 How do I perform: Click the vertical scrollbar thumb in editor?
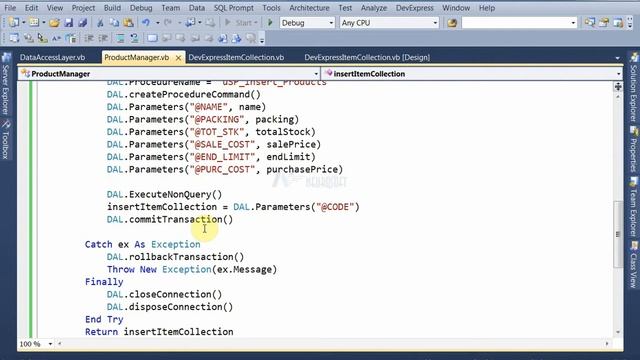[618, 234]
